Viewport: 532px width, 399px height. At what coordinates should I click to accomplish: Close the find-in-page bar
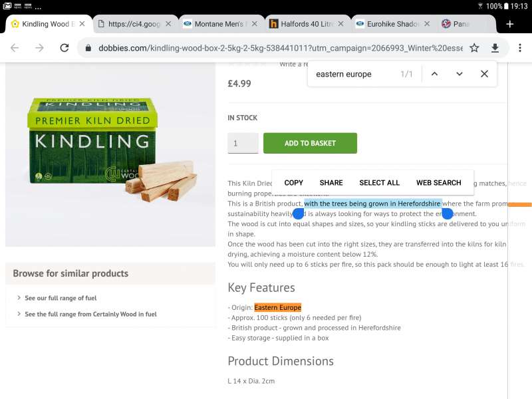click(484, 74)
